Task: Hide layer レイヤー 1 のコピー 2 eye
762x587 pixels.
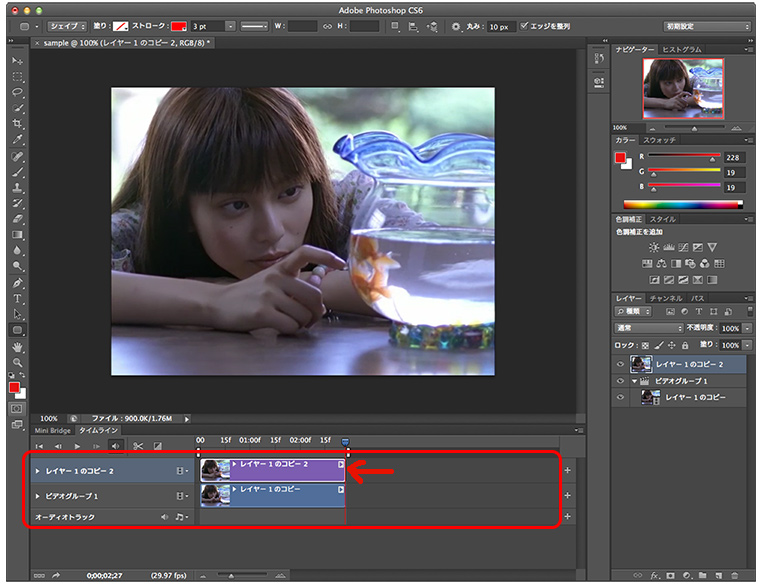Action: tap(620, 364)
